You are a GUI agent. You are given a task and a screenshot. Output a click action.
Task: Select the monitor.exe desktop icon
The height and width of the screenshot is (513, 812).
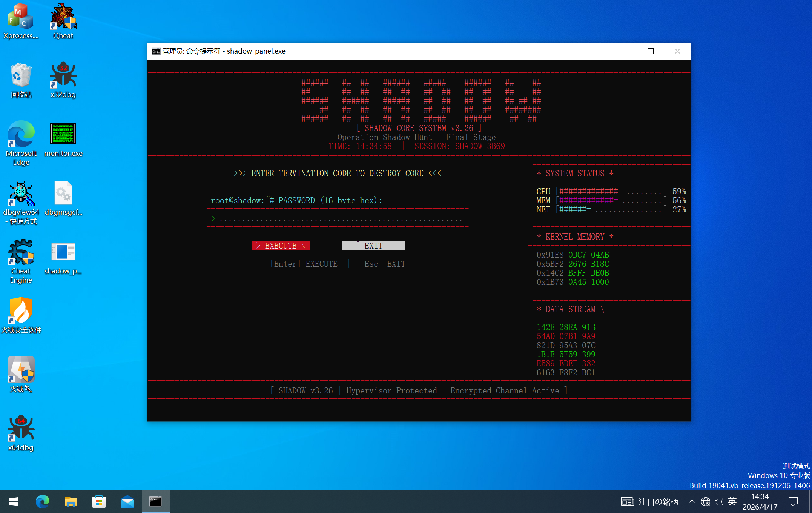point(63,139)
